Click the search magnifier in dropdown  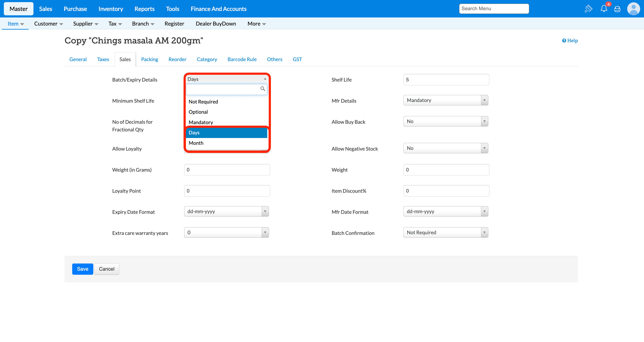click(263, 89)
